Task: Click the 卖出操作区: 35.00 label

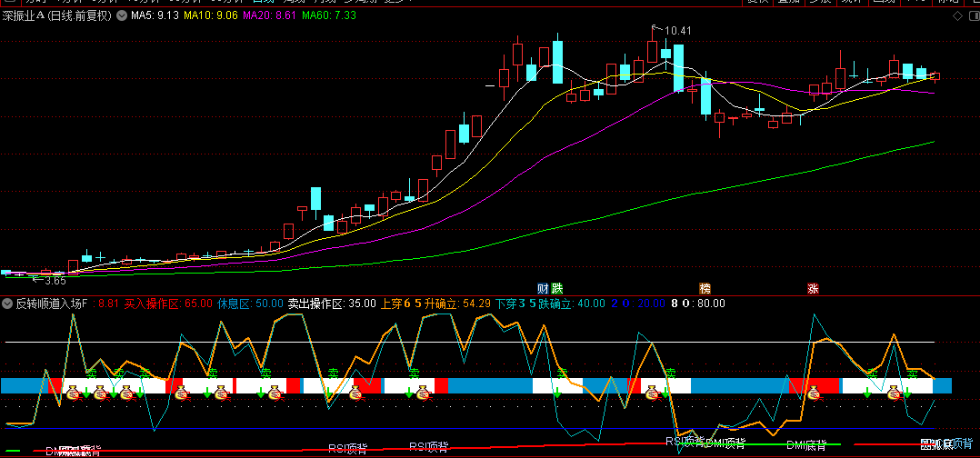Action: coord(332,304)
